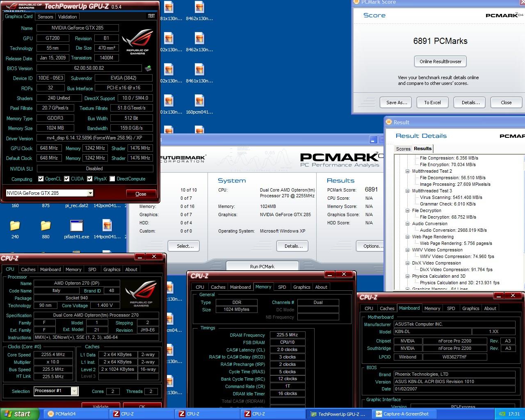This screenshot has width=525, height=420.
Task: Collapse the DivX Video Compression tree node
Action: pyautogui.click(x=407, y=263)
